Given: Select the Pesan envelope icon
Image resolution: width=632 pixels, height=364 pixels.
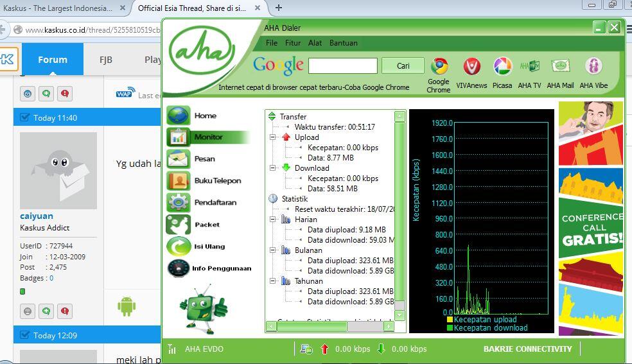Looking at the screenshot, I should pos(178,159).
